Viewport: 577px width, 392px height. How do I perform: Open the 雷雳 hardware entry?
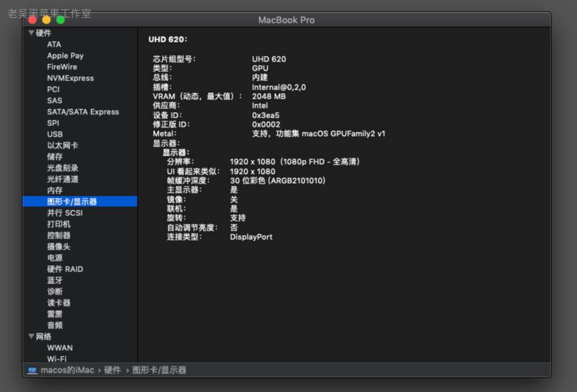point(54,314)
